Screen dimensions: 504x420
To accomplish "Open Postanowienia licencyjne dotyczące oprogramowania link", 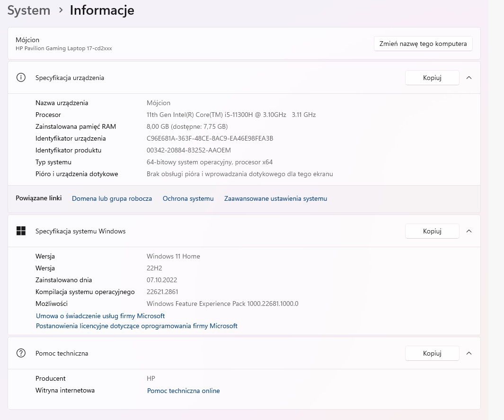I will (137, 326).
